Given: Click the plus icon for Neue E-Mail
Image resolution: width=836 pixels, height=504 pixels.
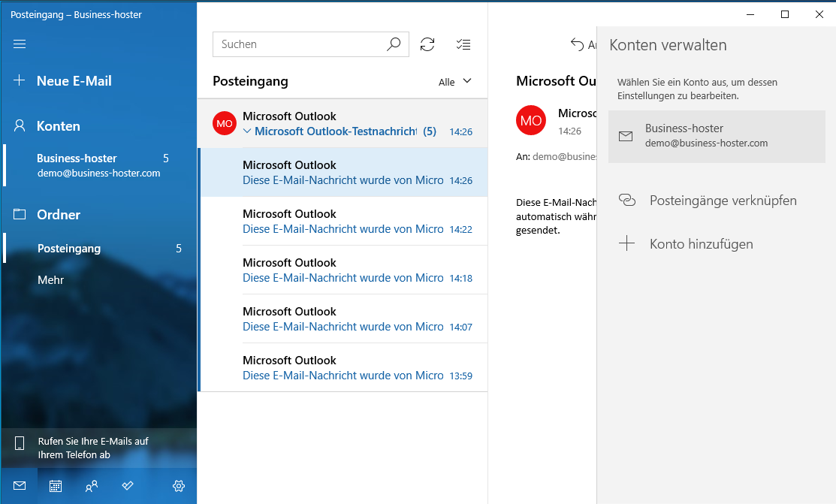Looking at the screenshot, I should click(20, 80).
